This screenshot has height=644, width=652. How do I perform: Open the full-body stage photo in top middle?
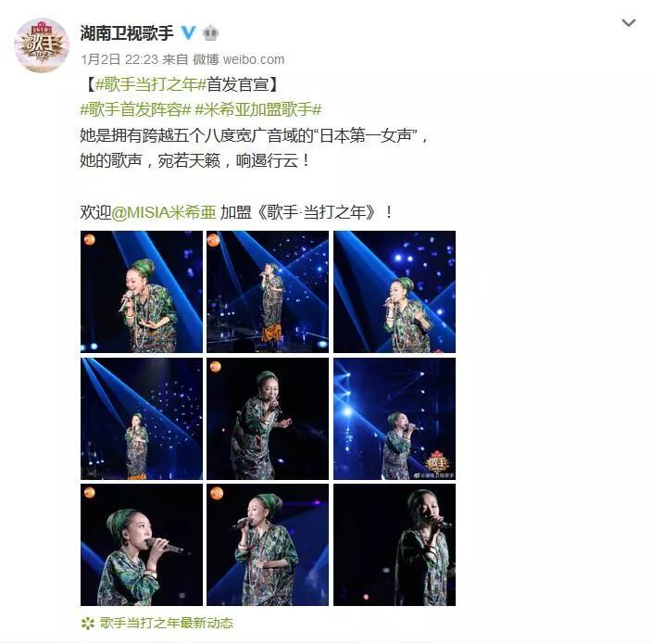(x=268, y=292)
